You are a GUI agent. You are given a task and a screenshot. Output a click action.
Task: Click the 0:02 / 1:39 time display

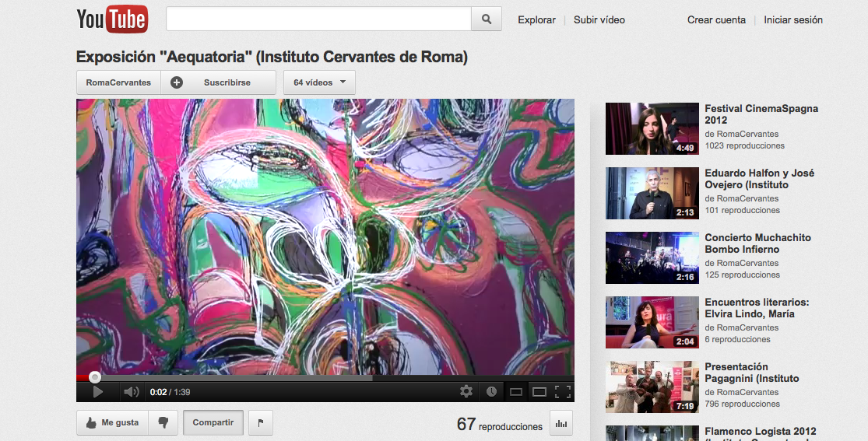point(170,392)
